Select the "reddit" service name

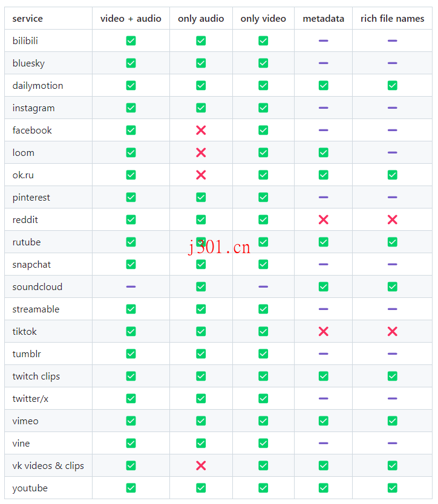coord(25,219)
